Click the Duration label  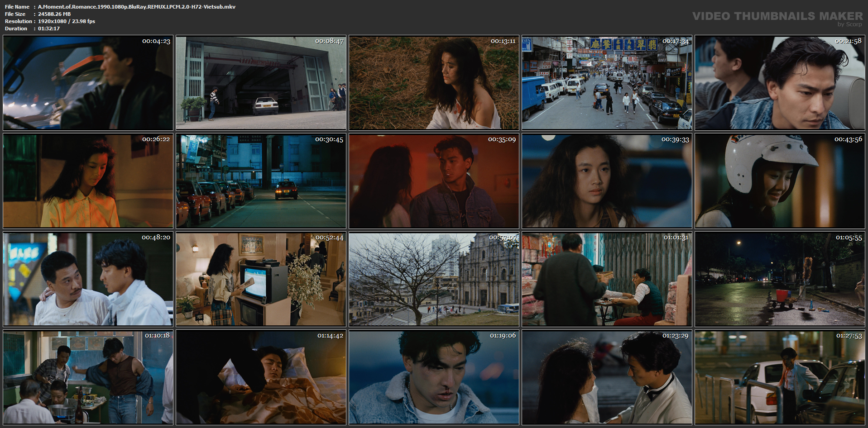16,29
